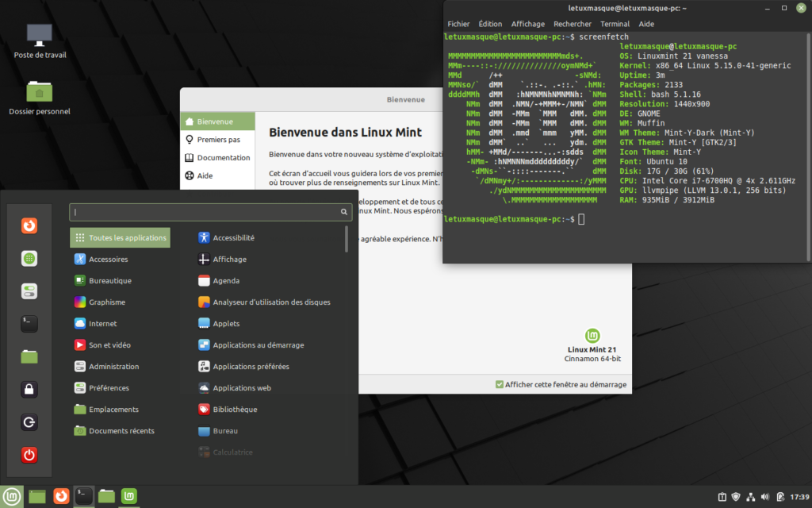Uncheck Afficher cette fenêtre au démarrage
812x508 pixels.
(x=500, y=385)
